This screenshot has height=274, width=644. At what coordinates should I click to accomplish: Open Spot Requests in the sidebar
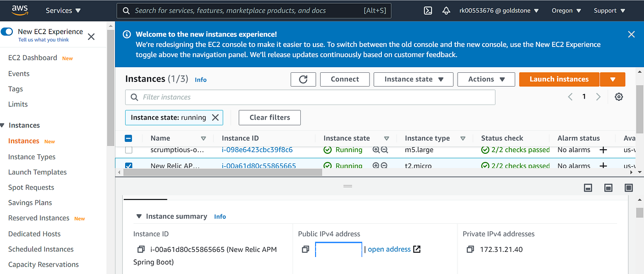point(31,187)
